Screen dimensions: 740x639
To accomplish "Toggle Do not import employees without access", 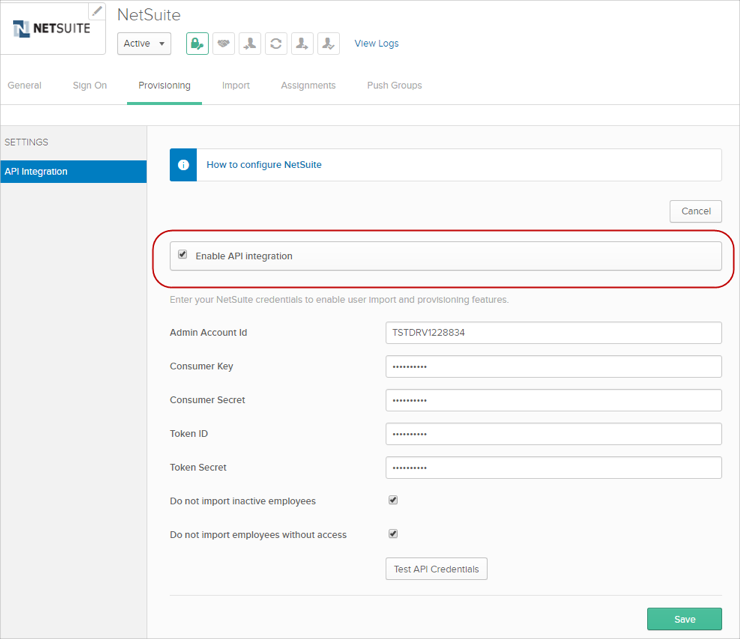I will pyautogui.click(x=393, y=534).
